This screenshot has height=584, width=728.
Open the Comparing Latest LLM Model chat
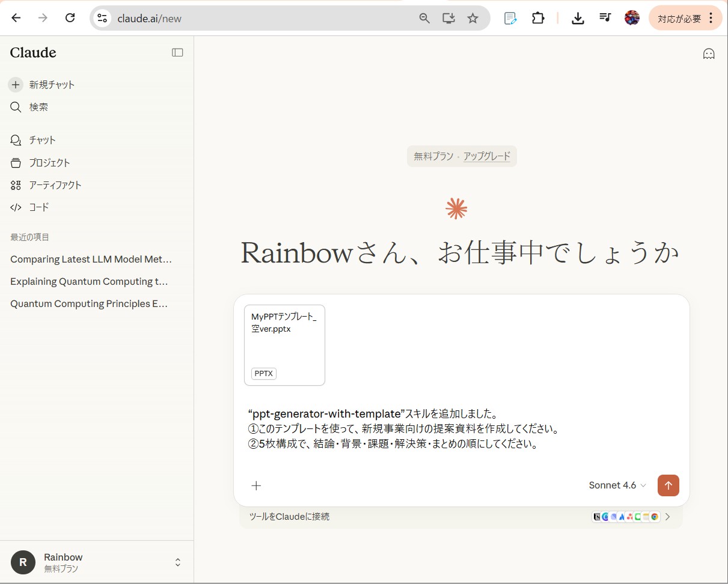pyautogui.click(x=91, y=260)
